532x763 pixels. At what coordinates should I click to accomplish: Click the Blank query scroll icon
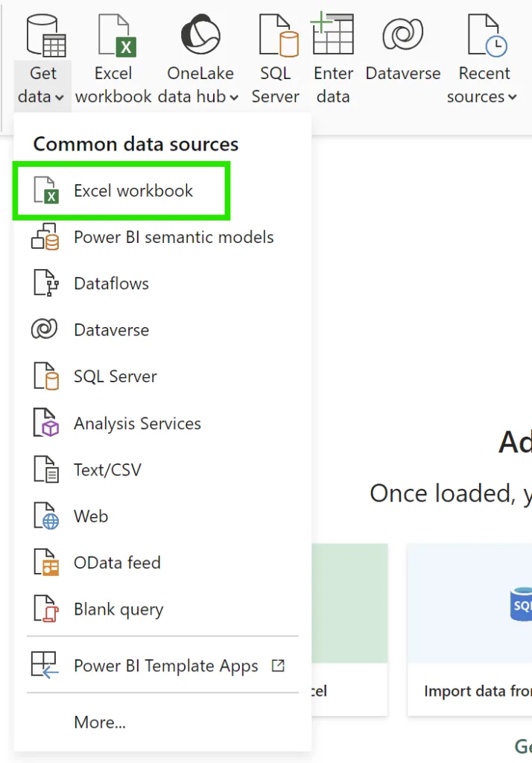46,609
